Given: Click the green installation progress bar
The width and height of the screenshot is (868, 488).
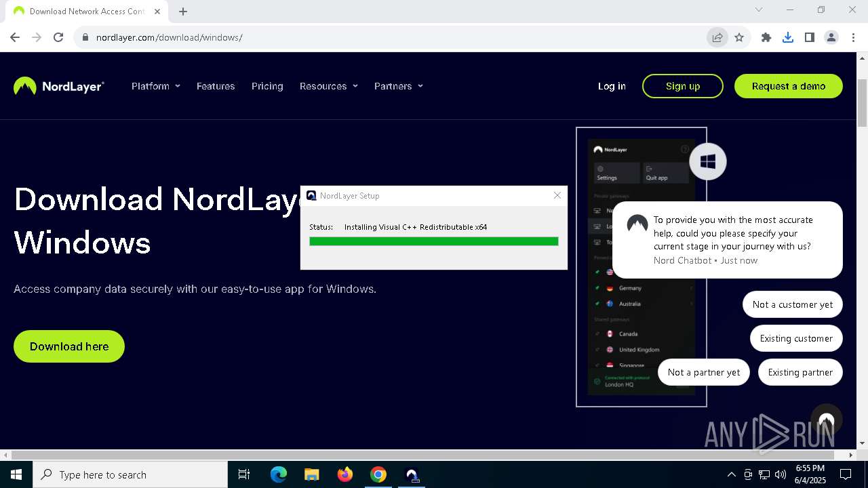Looking at the screenshot, I should [x=434, y=241].
